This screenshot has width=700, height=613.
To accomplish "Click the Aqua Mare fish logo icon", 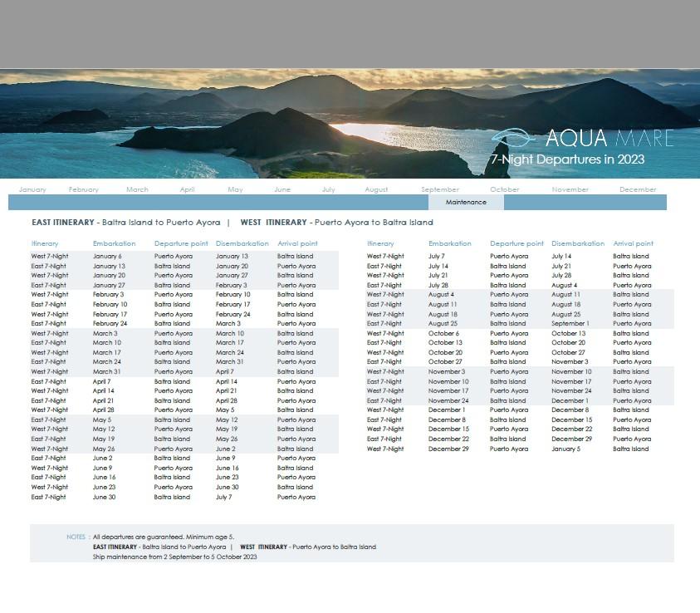I will (x=513, y=138).
